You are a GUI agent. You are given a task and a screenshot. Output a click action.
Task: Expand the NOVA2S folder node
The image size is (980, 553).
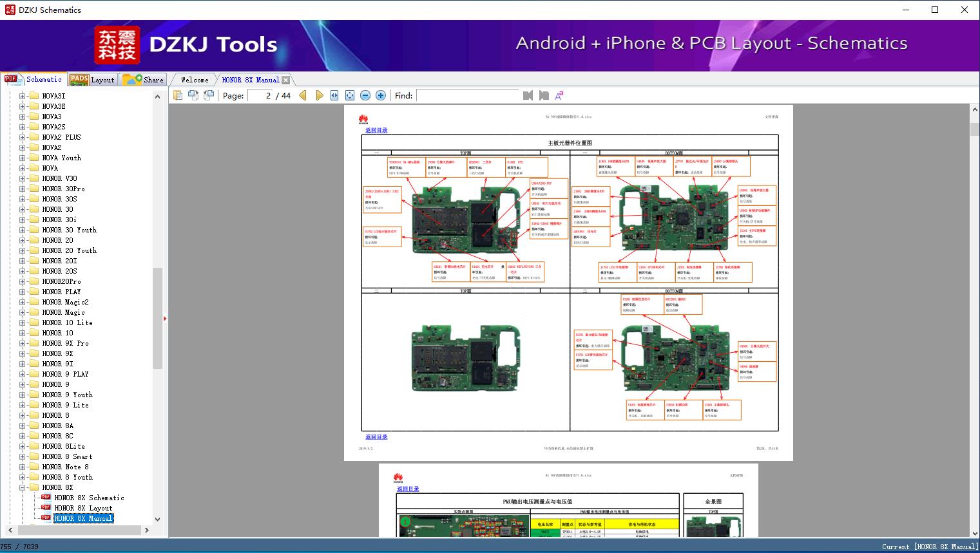click(23, 127)
